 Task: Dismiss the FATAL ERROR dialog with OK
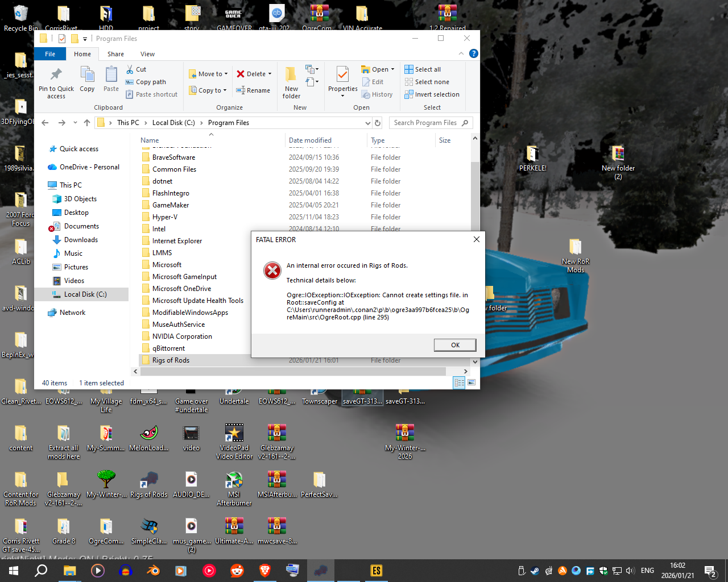point(454,345)
